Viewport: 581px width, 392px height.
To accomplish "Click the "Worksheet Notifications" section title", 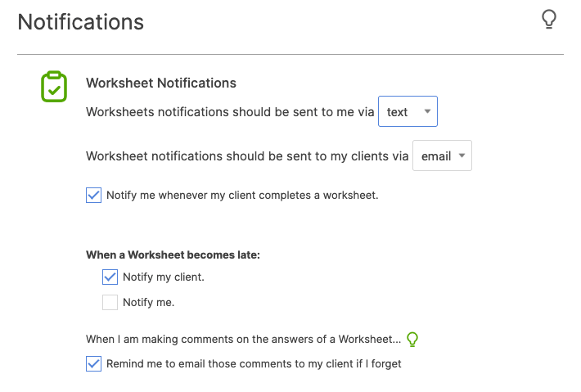I will point(161,83).
